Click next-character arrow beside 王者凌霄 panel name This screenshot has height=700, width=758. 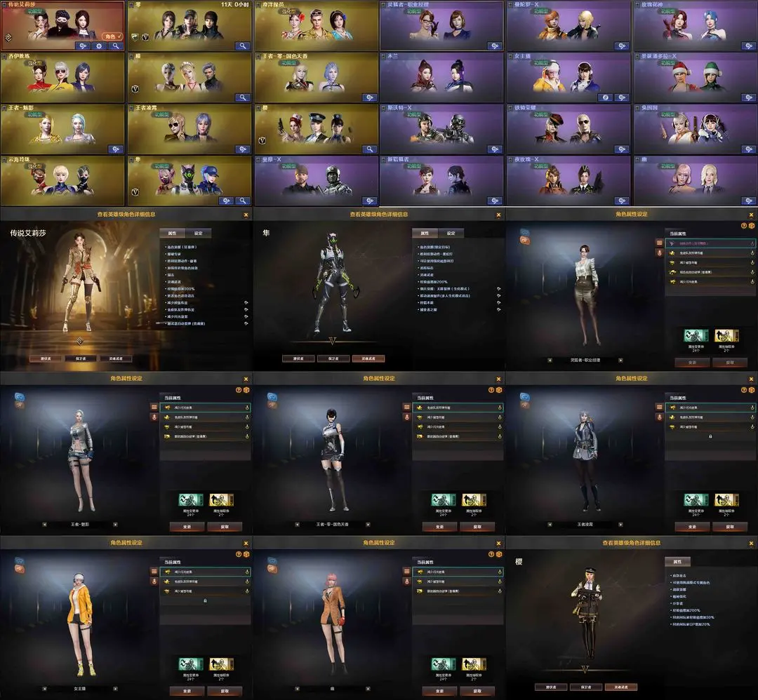click(620, 524)
